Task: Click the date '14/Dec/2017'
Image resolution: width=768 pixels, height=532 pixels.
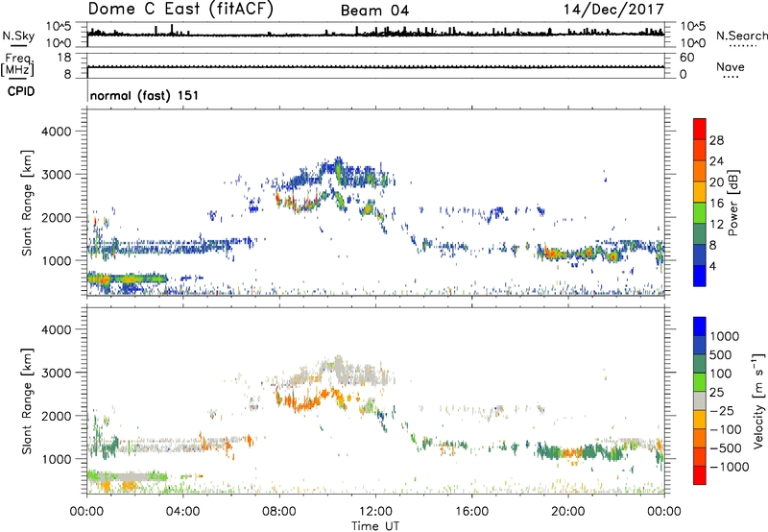Action: (x=613, y=9)
